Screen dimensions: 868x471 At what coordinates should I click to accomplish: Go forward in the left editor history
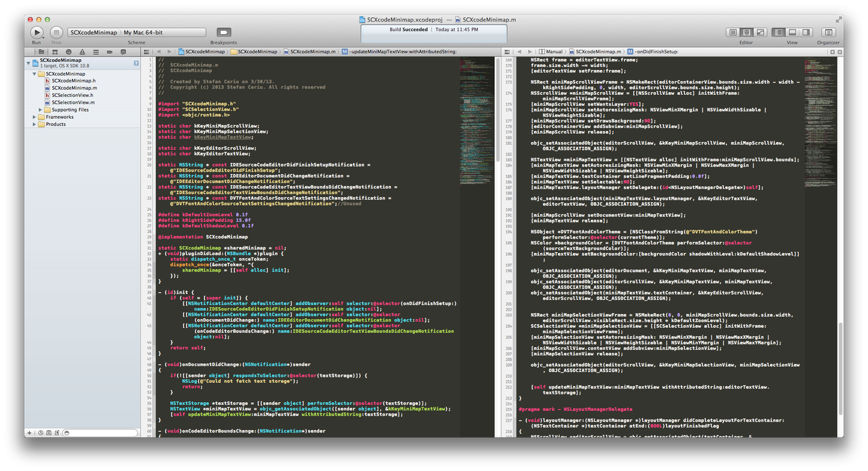point(169,52)
